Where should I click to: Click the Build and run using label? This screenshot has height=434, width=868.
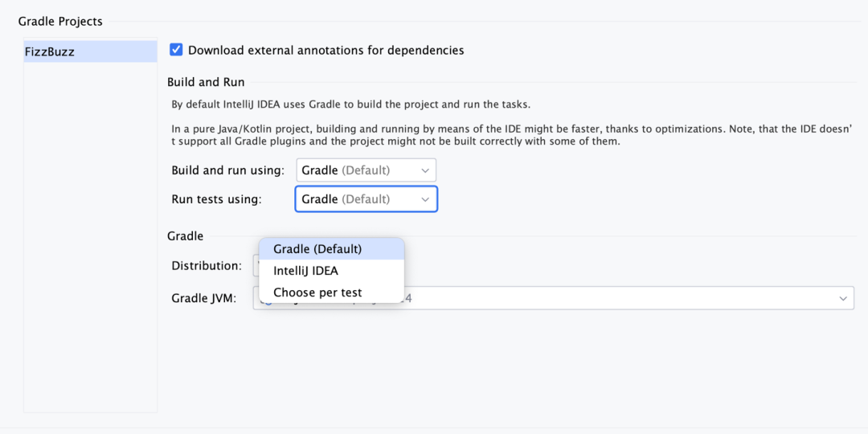[x=228, y=170]
